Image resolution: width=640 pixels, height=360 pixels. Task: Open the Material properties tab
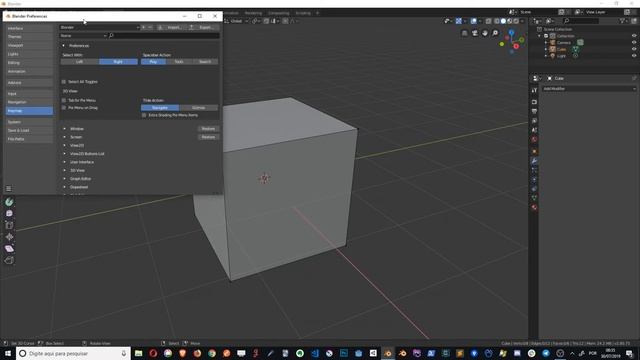[534, 207]
